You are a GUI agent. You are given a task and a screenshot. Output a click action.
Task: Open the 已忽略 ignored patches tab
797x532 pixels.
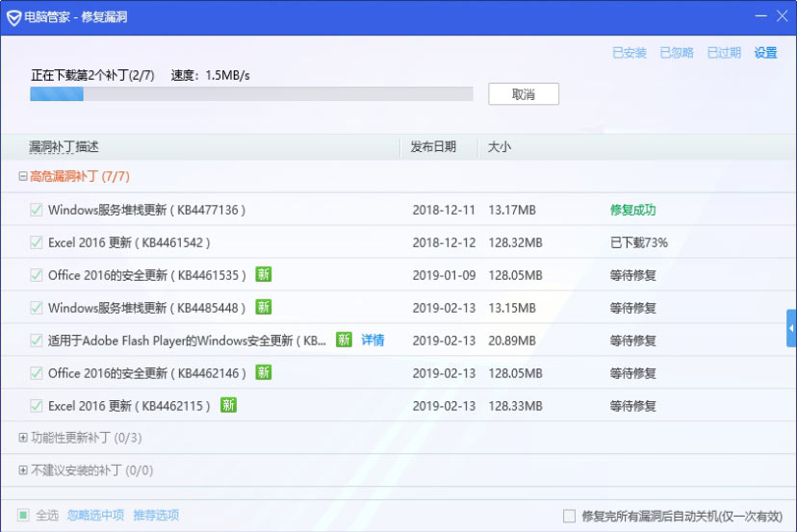point(677,53)
